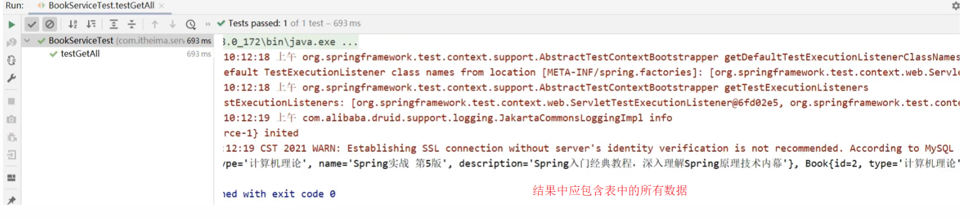The width and height of the screenshot is (980, 219).
Task: Sort tests alphabetically
Action: [73, 24]
